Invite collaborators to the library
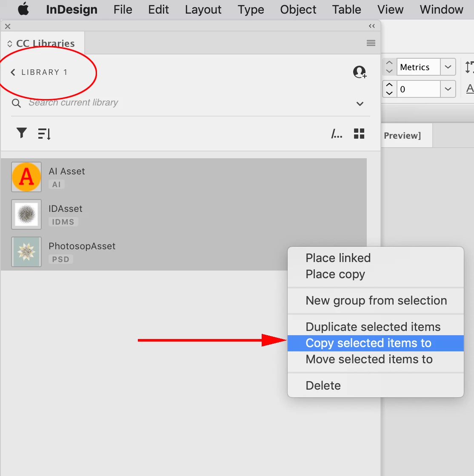474x476 pixels. coord(360,72)
